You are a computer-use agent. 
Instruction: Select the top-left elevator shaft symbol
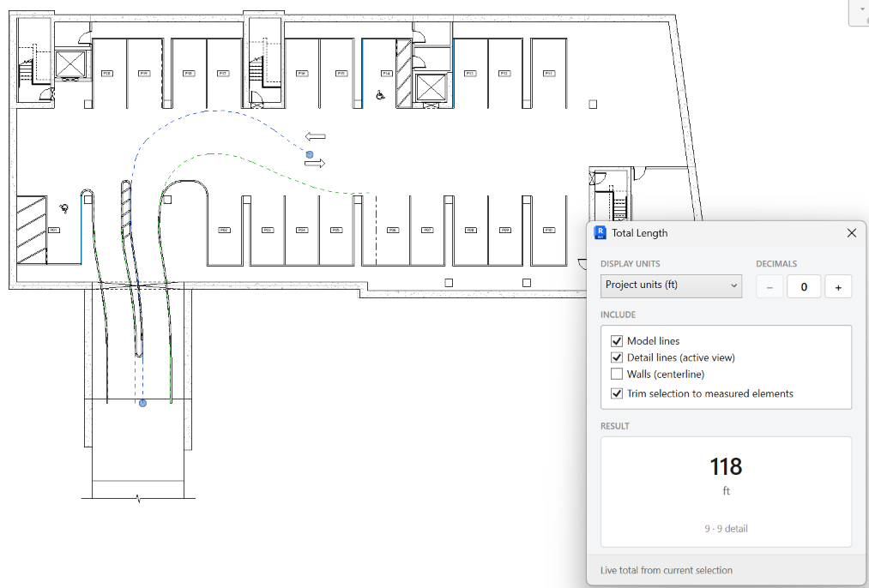point(70,64)
